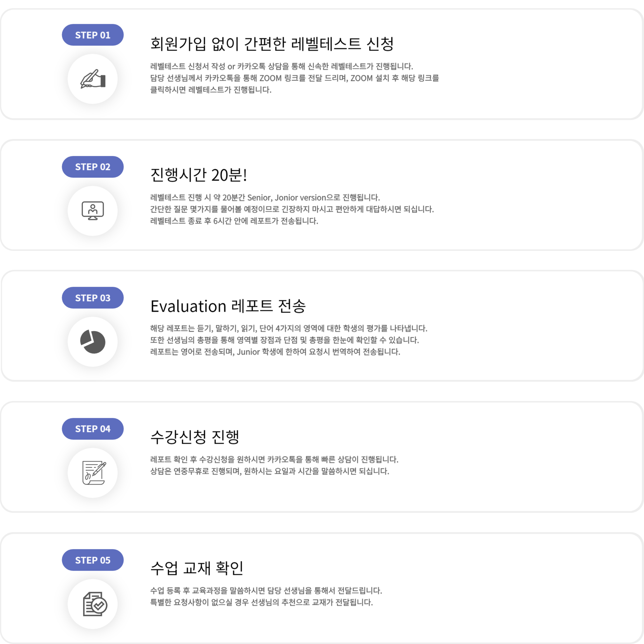
Task: Click the document with checkmark icon
Action: click(94, 604)
